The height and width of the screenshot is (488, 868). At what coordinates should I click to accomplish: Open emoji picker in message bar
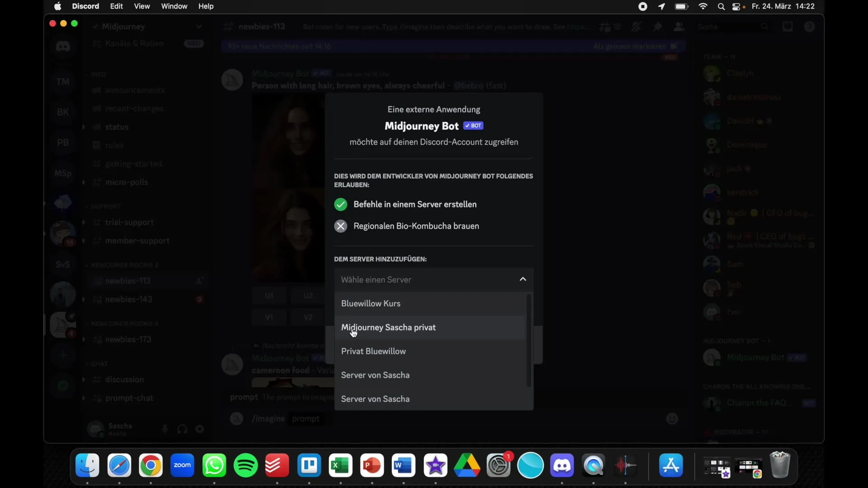pyautogui.click(x=672, y=419)
